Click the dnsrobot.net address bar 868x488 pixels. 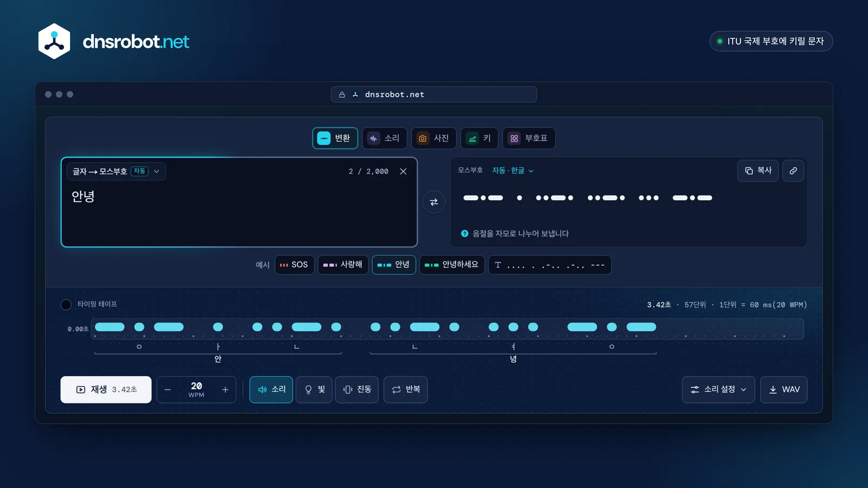pos(434,94)
